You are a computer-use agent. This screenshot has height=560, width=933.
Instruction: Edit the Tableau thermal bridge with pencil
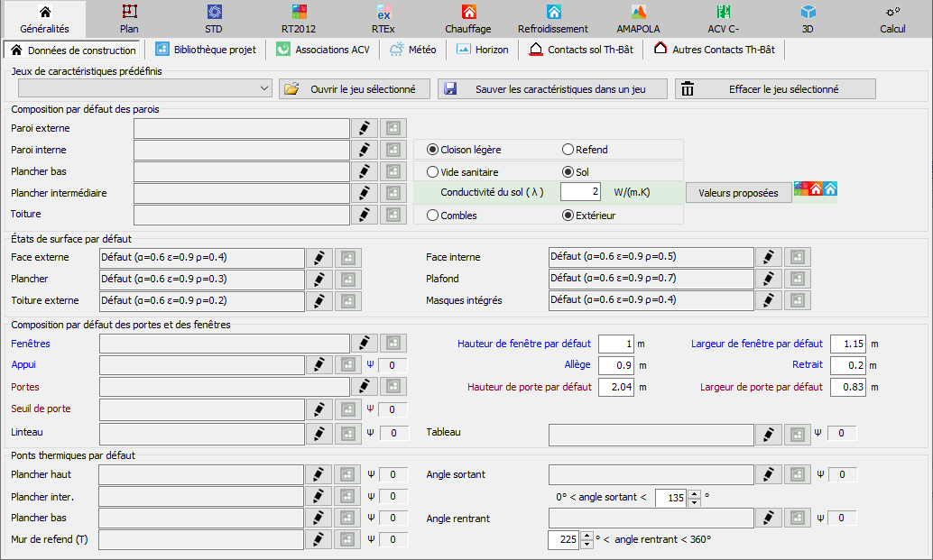click(x=768, y=434)
